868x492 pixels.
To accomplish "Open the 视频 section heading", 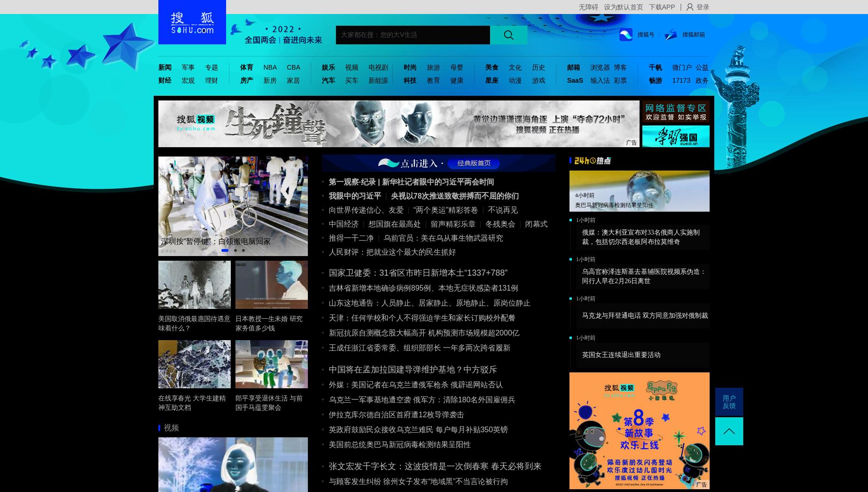I will (171, 428).
